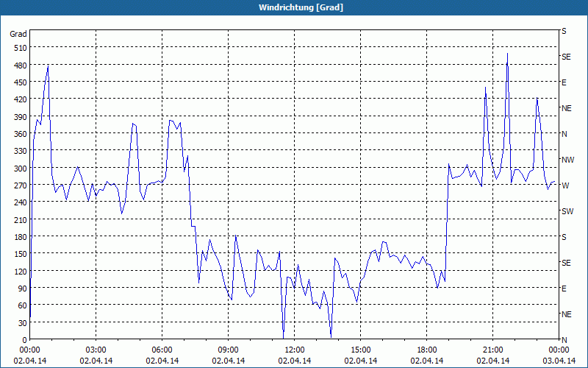
Task: Click the 480 y-axis value
Action: [x=21, y=66]
